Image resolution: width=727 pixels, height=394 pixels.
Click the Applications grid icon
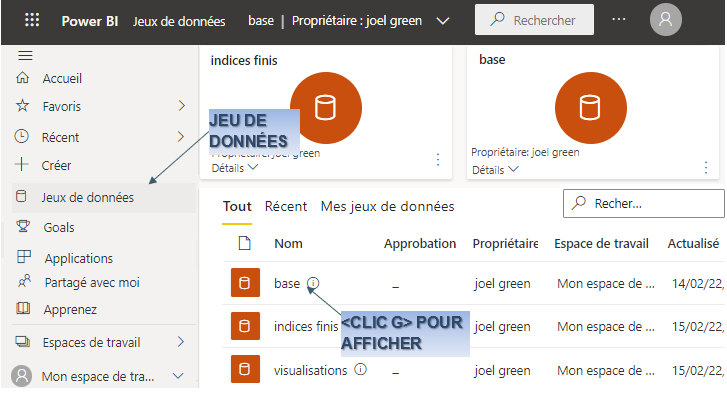[x=24, y=256]
